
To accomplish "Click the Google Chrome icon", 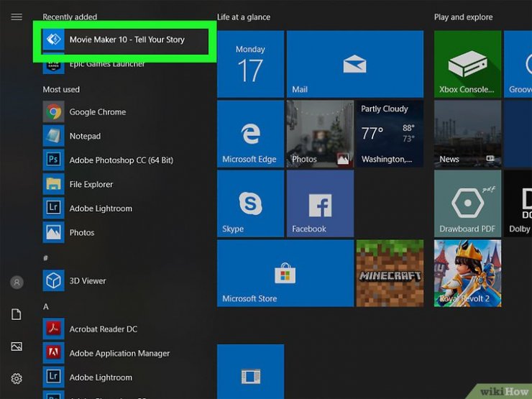I will point(54,111).
